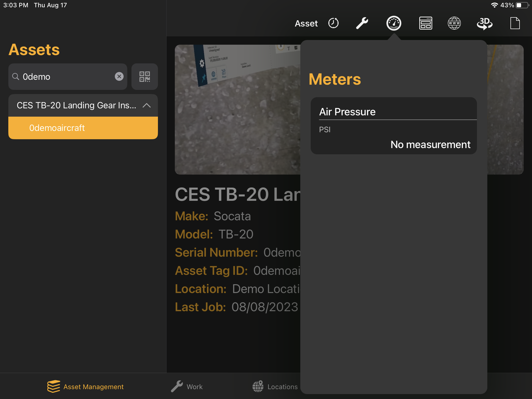Viewport: 532px width, 399px height.
Task: Open the asset forms icon
Action: (x=425, y=23)
